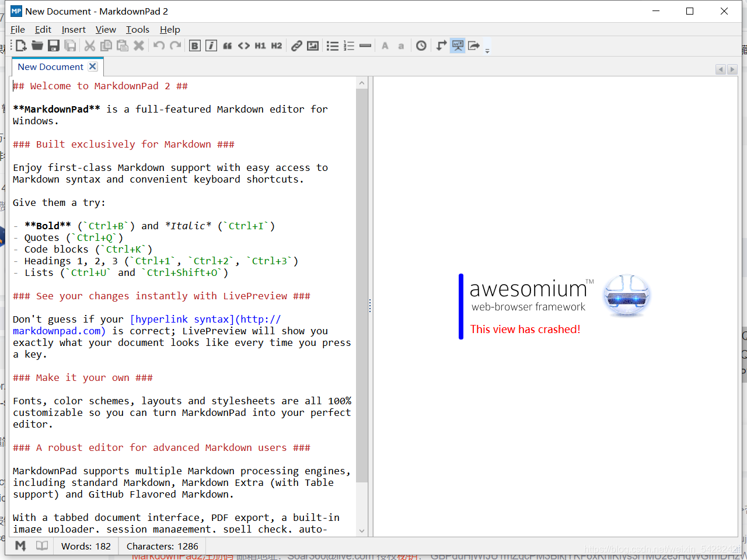Click the 'Give them a try:' line
This screenshot has width=747, height=560.
[x=59, y=202]
